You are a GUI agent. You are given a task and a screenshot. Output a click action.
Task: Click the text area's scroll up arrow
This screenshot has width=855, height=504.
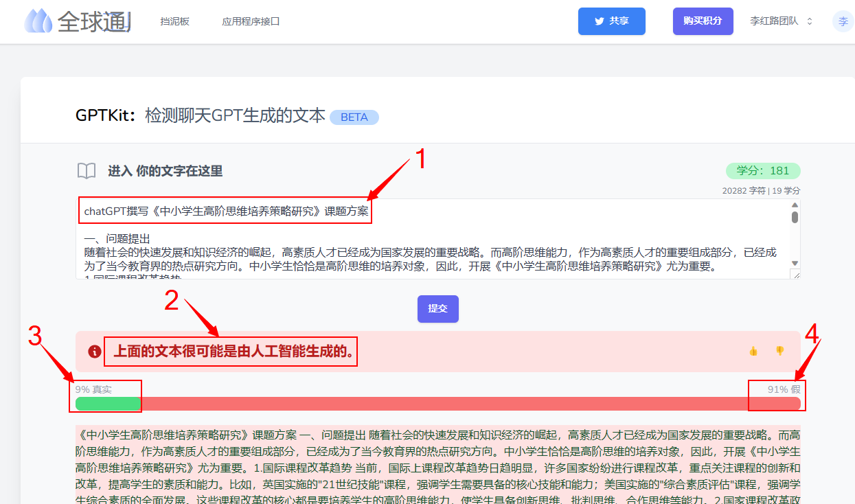(795, 205)
